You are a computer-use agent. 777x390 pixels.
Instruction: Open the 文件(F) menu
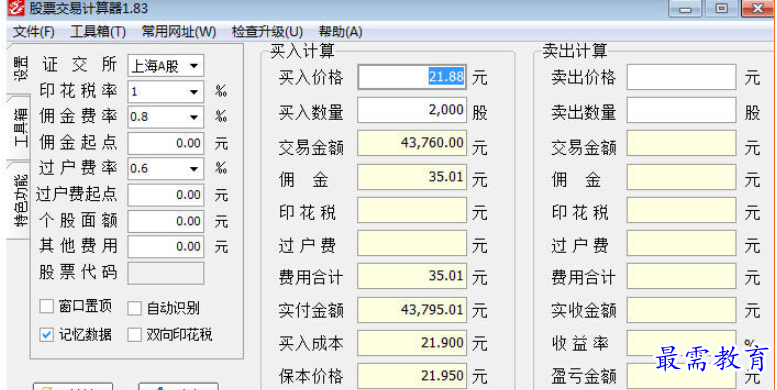34,32
